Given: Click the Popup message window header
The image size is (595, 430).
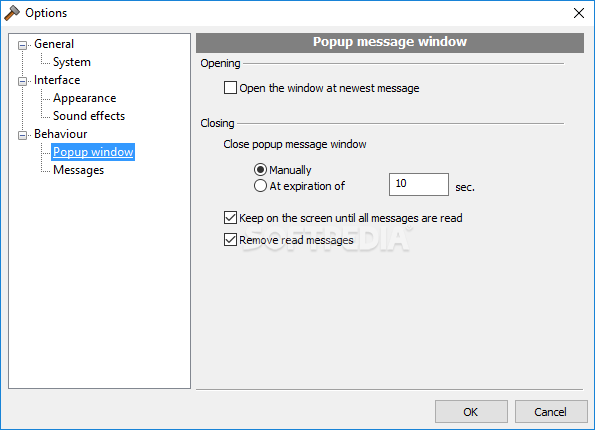Looking at the screenshot, I should pyautogui.click(x=390, y=42).
